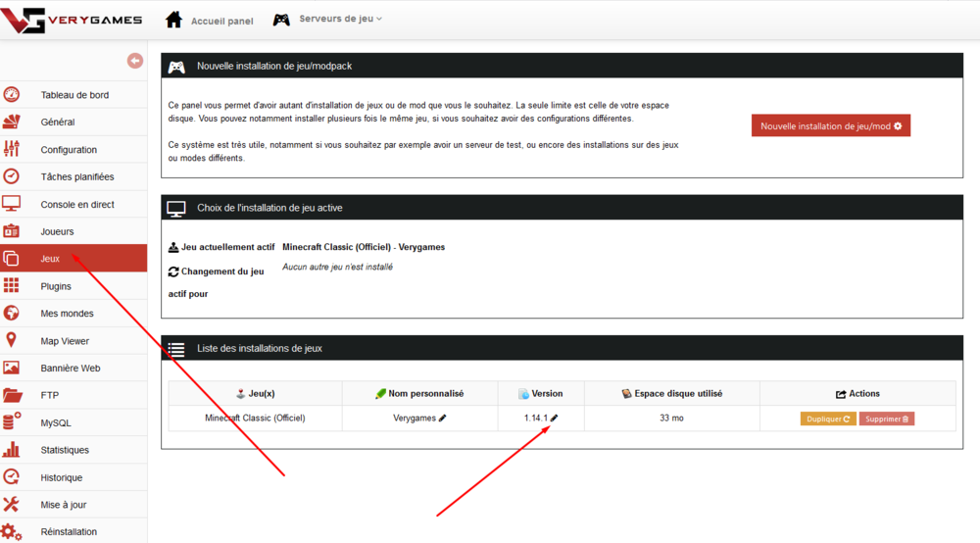
Task: Click the VeryGames logo
Action: coord(73,20)
